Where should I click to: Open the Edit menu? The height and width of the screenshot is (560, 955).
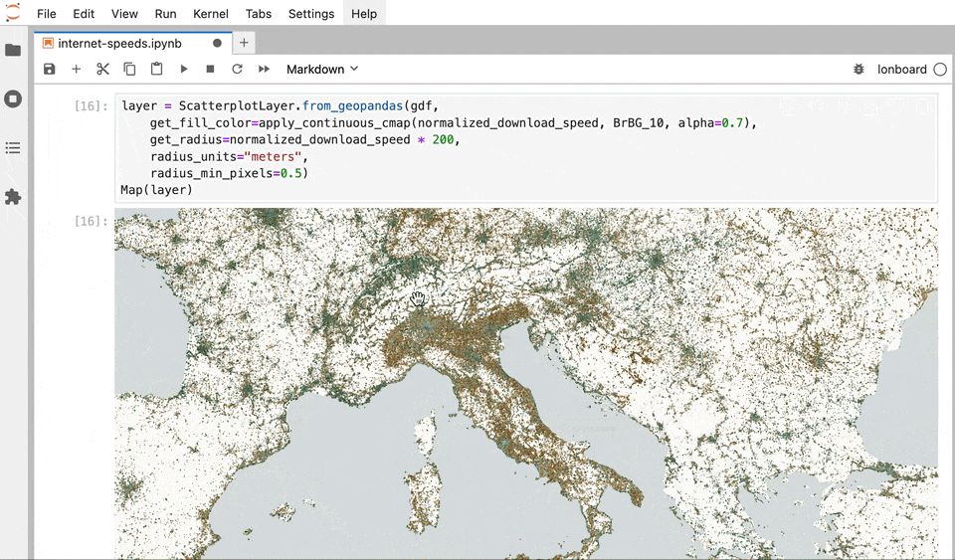84,13
